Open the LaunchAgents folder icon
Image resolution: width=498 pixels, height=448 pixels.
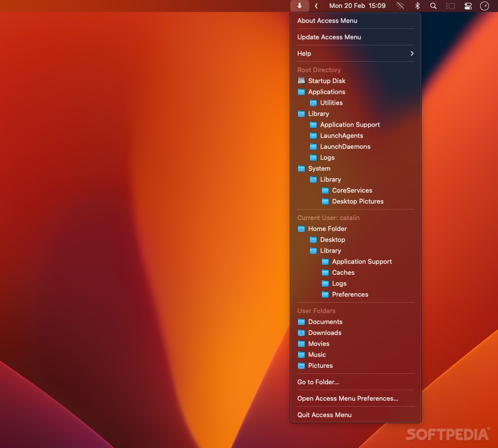pyautogui.click(x=313, y=135)
